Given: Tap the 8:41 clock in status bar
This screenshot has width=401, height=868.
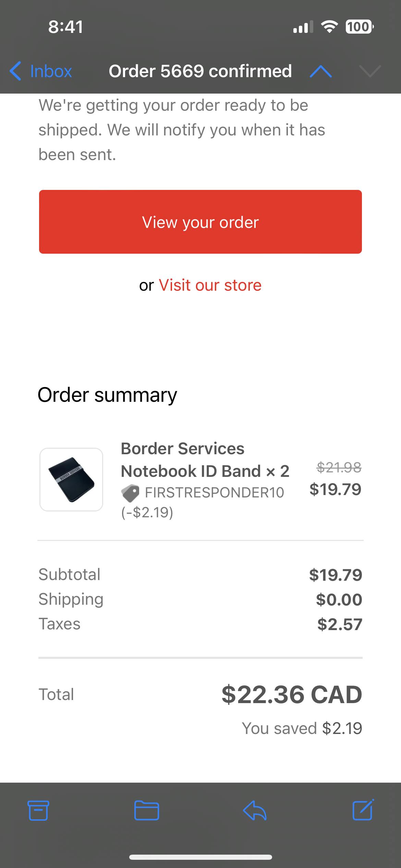Looking at the screenshot, I should click(65, 27).
